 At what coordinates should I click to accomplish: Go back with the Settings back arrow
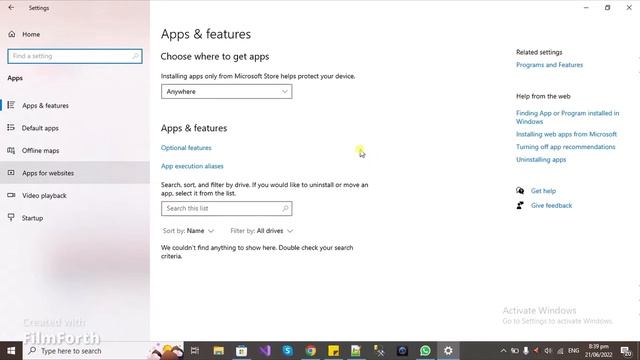[11, 8]
